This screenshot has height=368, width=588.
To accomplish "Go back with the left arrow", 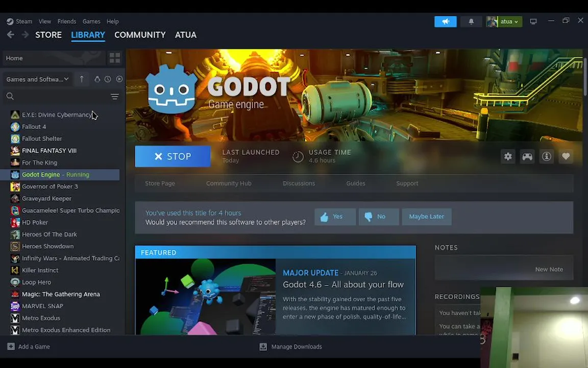I will (x=11, y=35).
